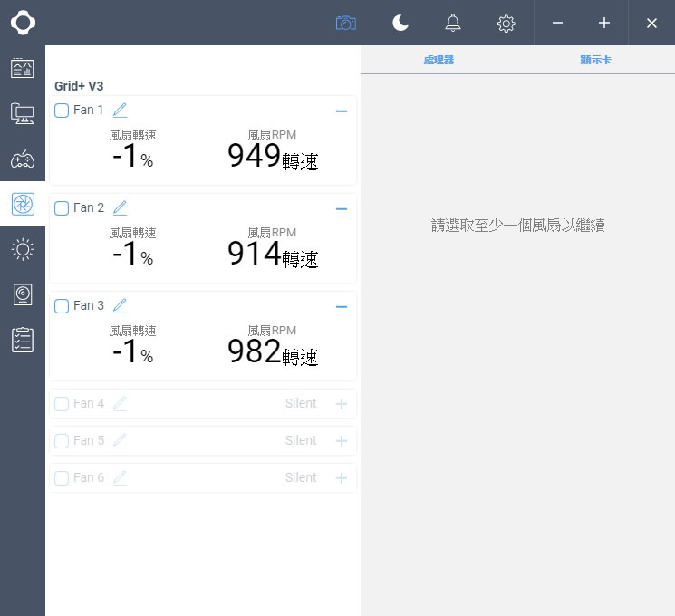Open the dashboard overview sidebar icon

coord(23,68)
